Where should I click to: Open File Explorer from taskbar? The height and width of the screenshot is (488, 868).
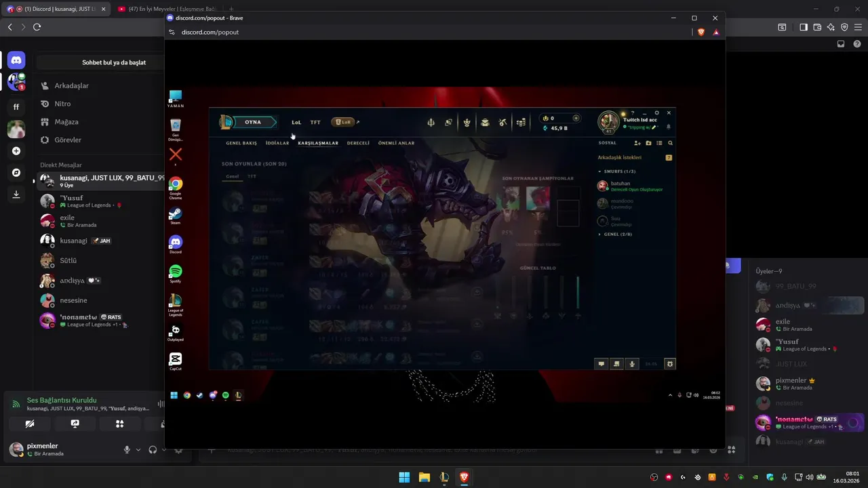(x=424, y=477)
